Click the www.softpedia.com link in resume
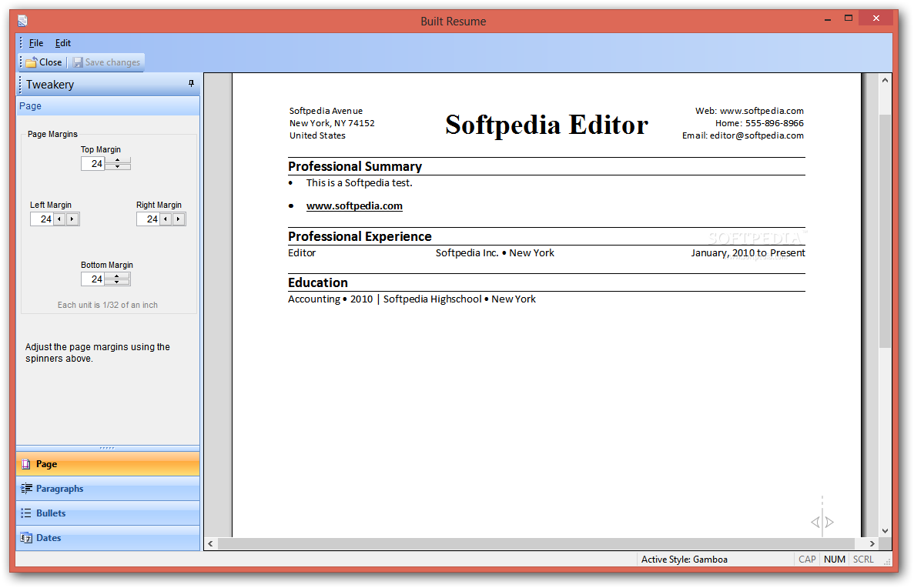 [x=354, y=205]
